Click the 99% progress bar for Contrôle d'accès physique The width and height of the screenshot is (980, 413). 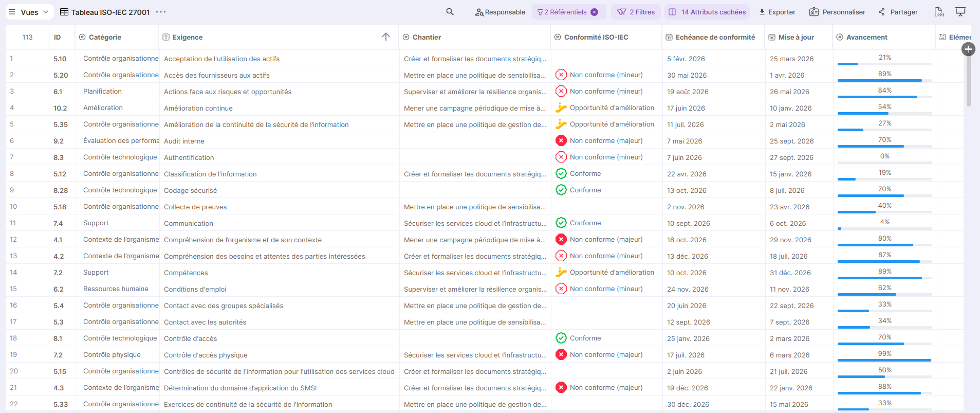[884, 360]
